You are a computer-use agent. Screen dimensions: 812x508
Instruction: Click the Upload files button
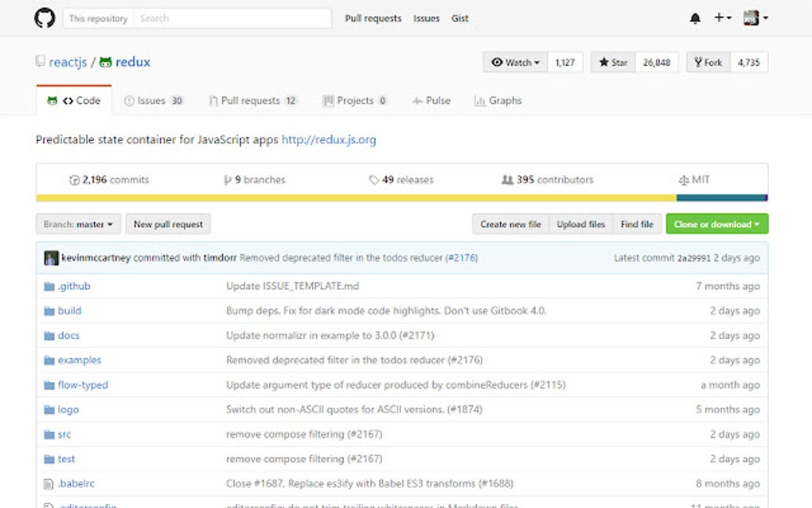point(581,225)
